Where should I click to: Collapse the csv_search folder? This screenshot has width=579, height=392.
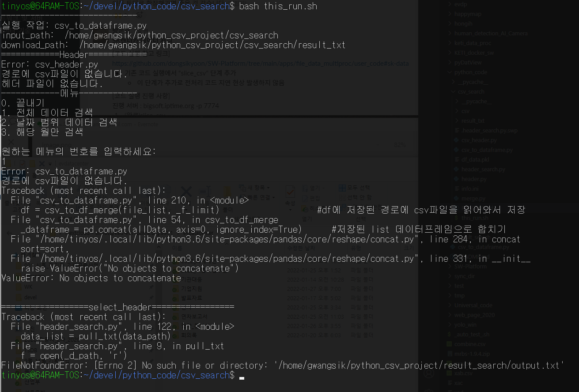[x=454, y=91]
